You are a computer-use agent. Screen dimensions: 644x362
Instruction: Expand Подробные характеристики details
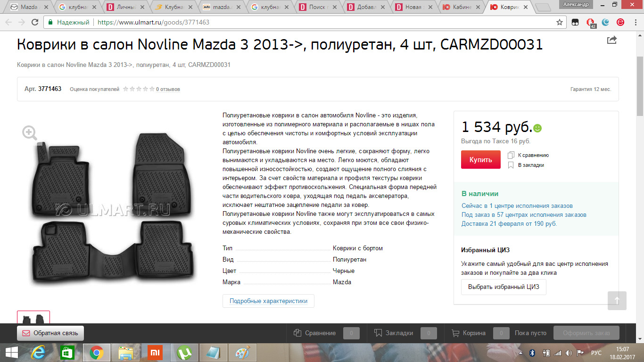click(268, 301)
